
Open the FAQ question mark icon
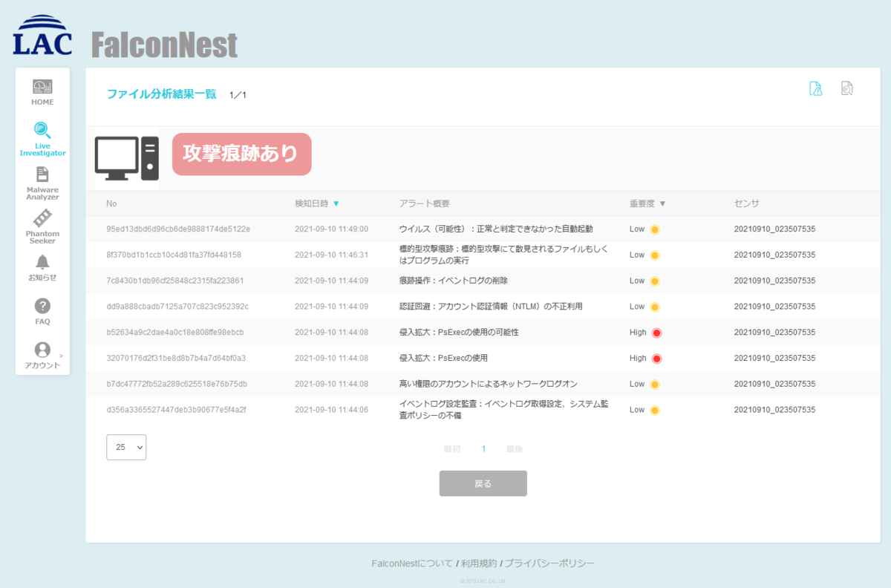[42, 306]
